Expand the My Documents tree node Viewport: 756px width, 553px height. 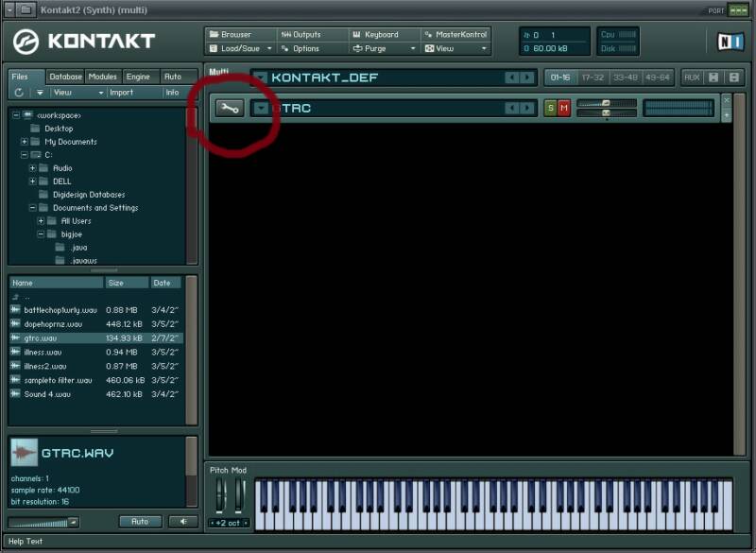[x=25, y=142]
